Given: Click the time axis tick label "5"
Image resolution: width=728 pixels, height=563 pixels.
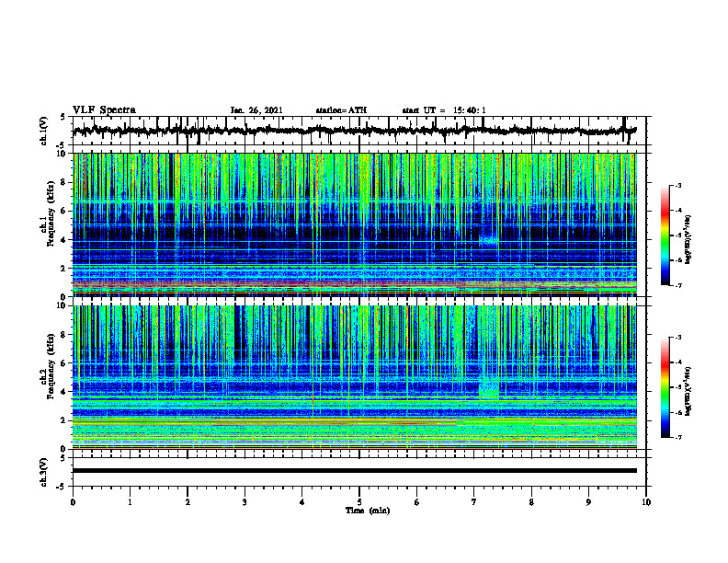Looking at the screenshot, I should click(359, 502).
